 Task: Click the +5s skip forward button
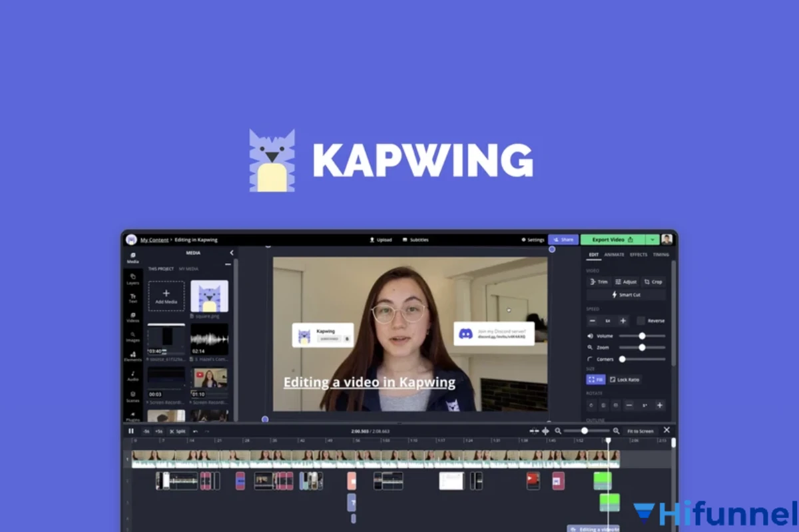158,431
